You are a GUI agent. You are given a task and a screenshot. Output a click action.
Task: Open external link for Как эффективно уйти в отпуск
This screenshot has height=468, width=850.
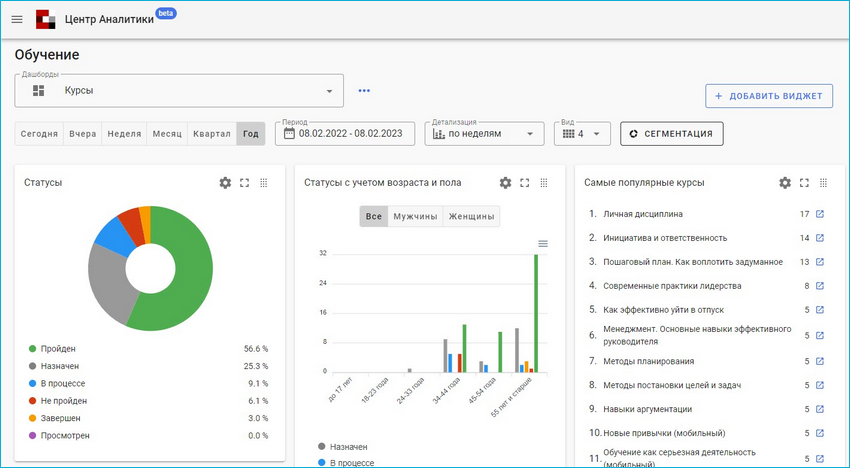tap(820, 310)
